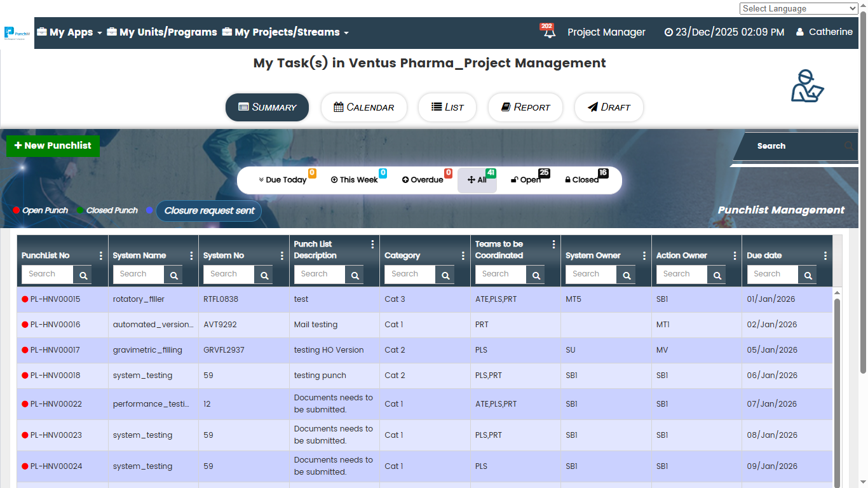Filter punchlists by Open status

coord(526,180)
